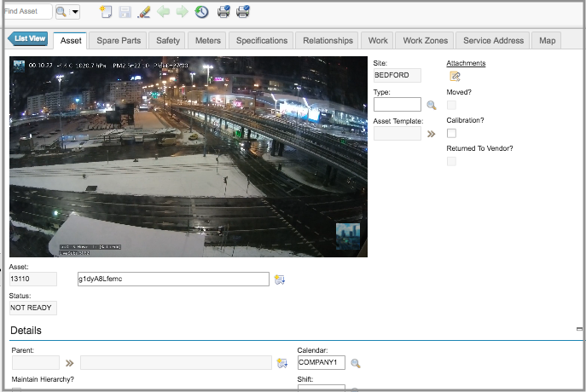Enable the Calibration? checkbox
Image resolution: width=586 pixels, height=392 pixels.
(451, 133)
